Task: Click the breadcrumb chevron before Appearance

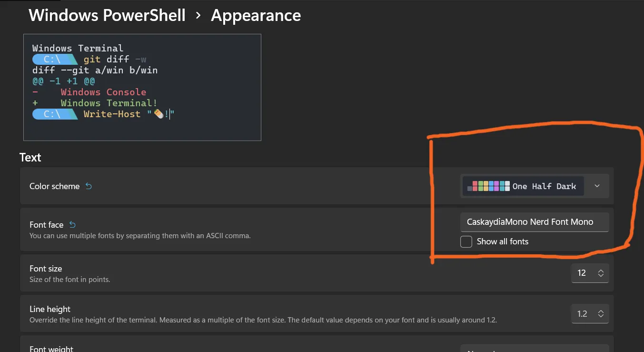Action: tap(198, 15)
